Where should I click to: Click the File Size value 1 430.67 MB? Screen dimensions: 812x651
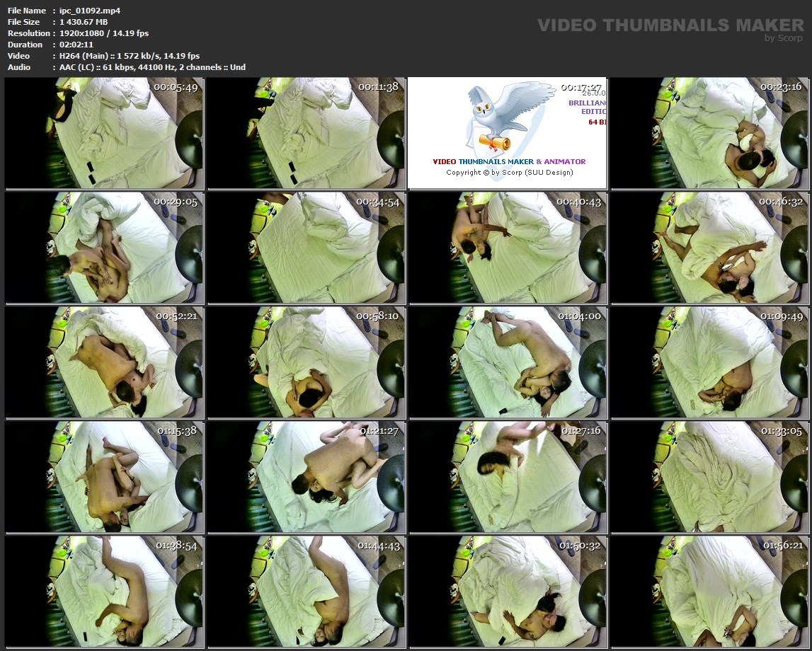[84, 22]
